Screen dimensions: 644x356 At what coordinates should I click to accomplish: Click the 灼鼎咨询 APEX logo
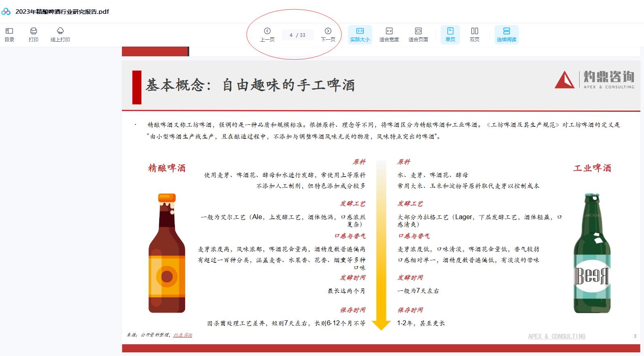click(x=594, y=79)
